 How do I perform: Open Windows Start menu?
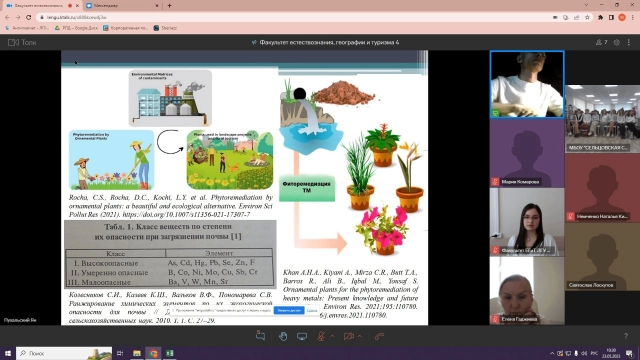(x=8, y=353)
